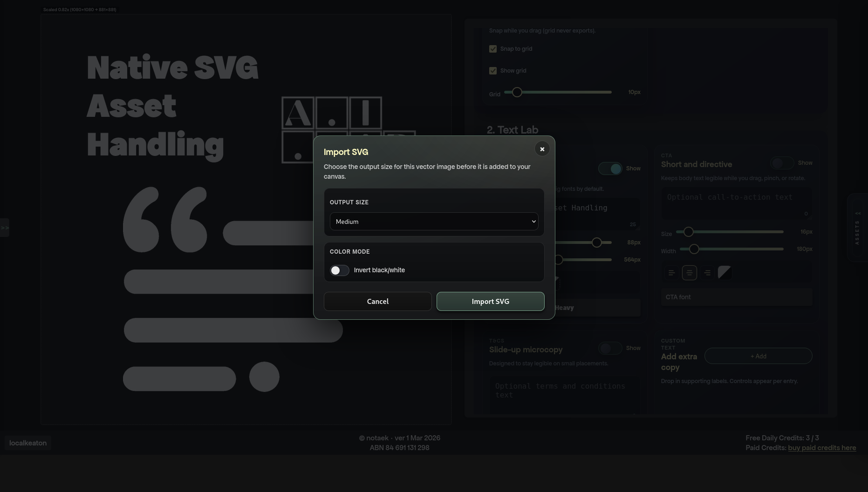Cancel the SVG import
The width and height of the screenshot is (868, 492).
[377, 301]
